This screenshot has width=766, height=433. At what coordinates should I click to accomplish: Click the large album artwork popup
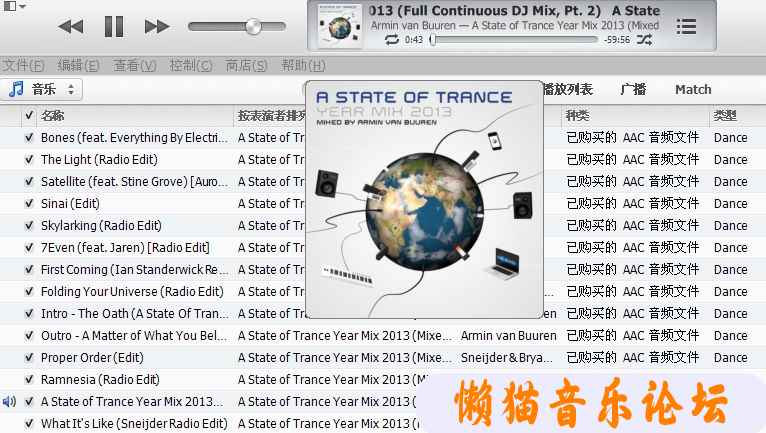424,199
